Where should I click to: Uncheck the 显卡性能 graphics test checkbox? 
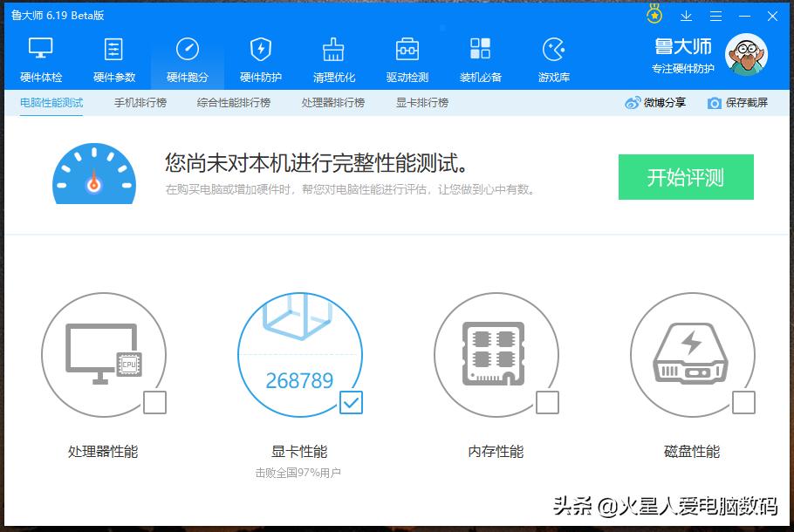[353, 403]
